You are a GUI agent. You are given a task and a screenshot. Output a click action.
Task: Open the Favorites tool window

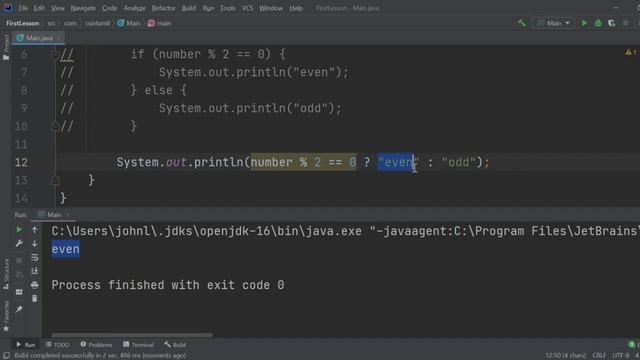[x=6, y=316]
